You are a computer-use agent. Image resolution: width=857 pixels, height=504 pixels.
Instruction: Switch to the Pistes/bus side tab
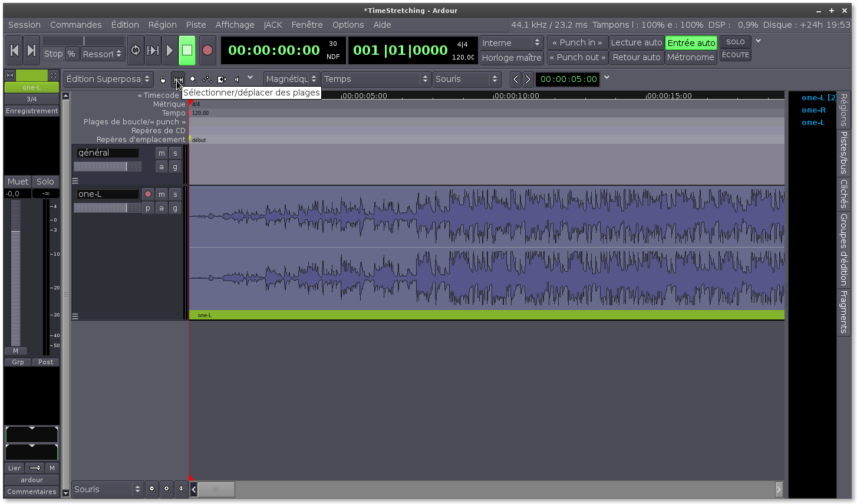(x=843, y=153)
